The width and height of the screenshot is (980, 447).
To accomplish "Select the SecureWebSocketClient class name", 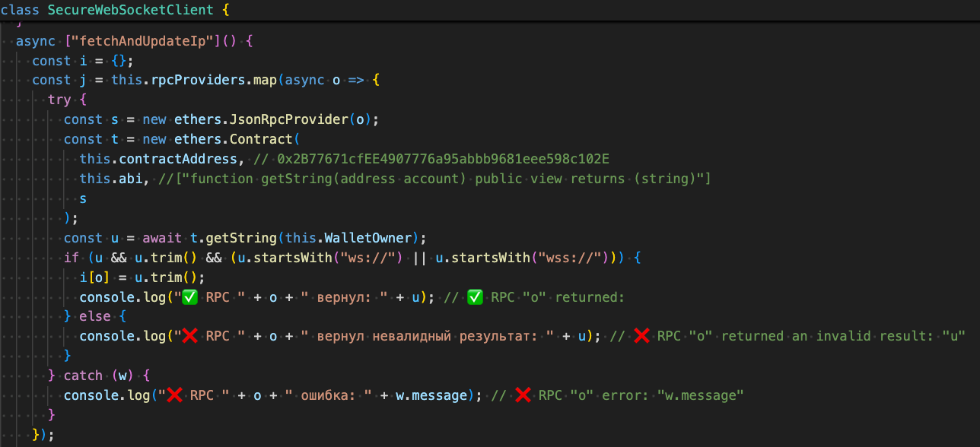I will [129, 10].
